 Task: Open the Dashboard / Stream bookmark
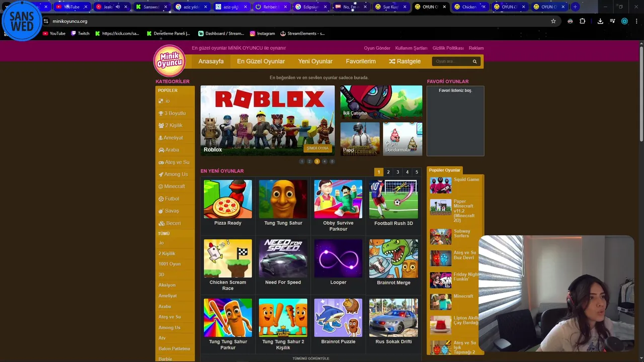pyautogui.click(x=221, y=34)
